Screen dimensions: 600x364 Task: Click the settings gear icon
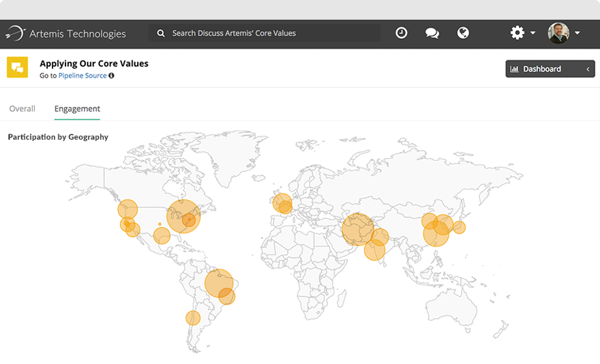click(517, 33)
